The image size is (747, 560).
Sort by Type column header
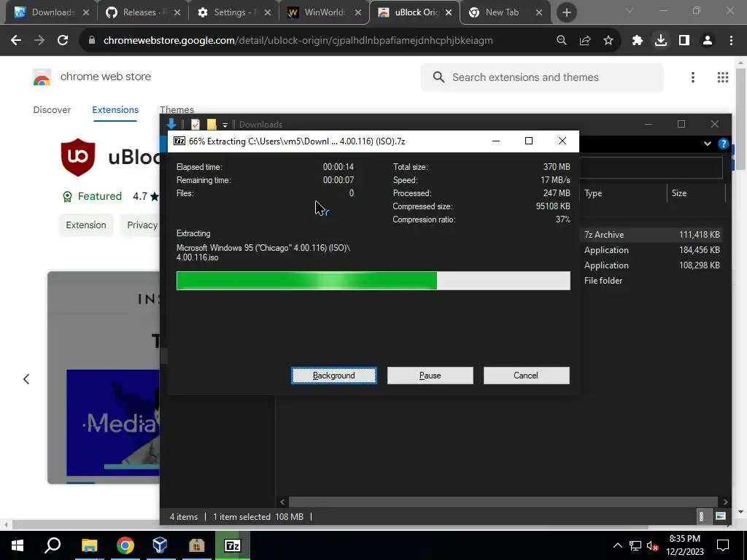(x=624, y=192)
